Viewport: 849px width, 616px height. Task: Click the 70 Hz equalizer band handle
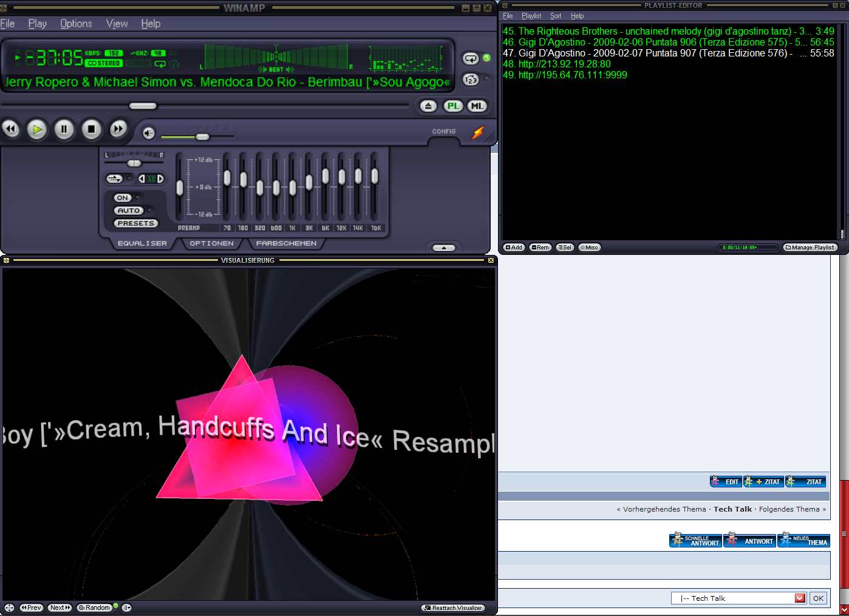point(227,178)
